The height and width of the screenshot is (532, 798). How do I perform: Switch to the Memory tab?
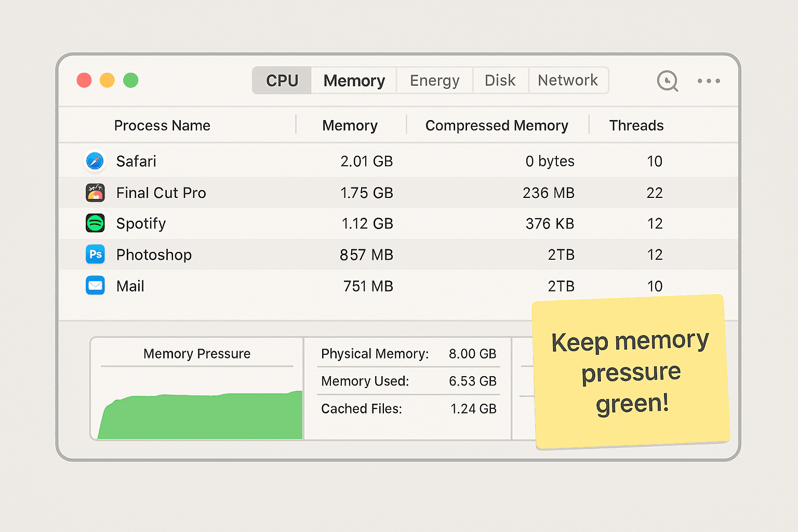point(354,81)
